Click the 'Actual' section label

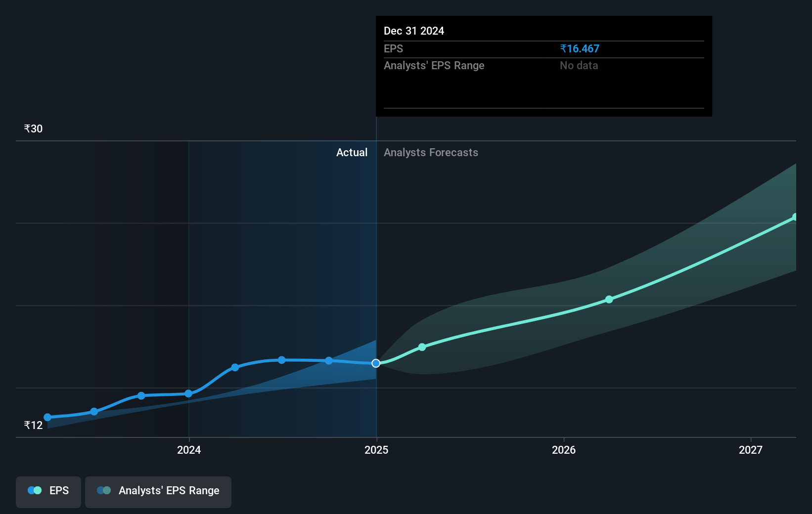point(352,153)
